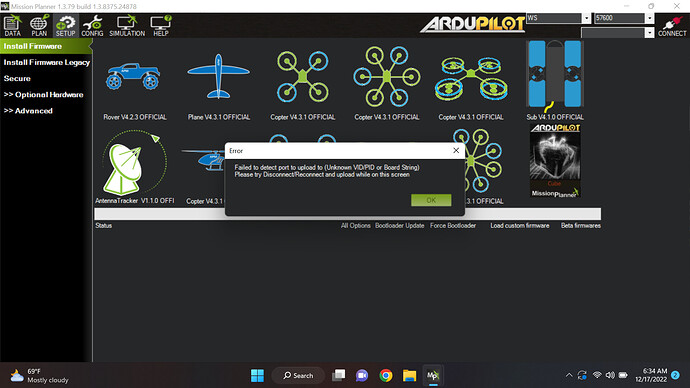Select the hexacopter Copter V4.3.1 icon
The image size is (690, 388).
(x=387, y=77)
